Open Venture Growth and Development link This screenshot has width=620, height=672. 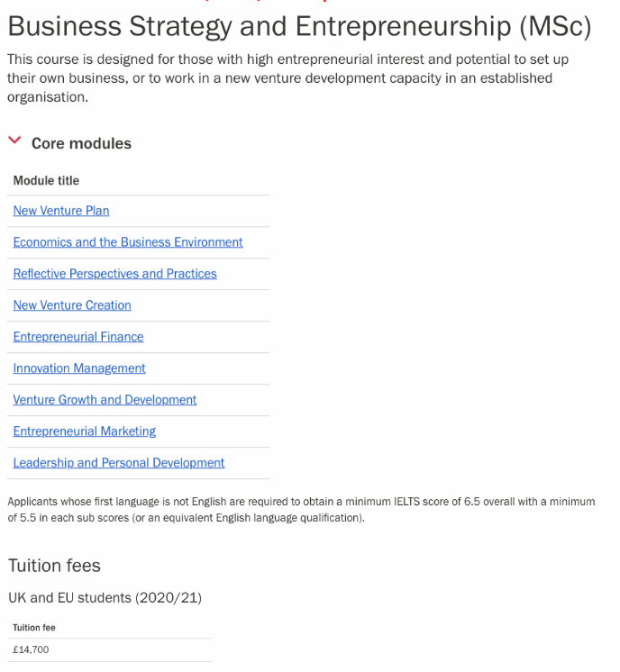point(105,399)
